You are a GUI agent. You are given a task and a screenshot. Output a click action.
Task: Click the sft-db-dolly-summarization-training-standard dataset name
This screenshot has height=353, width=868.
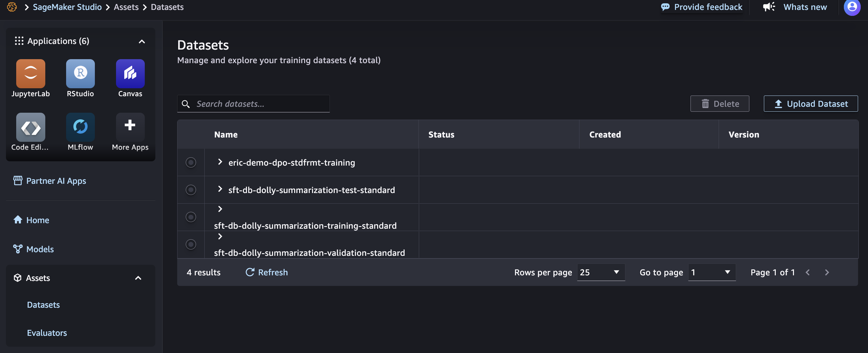[305, 226]
